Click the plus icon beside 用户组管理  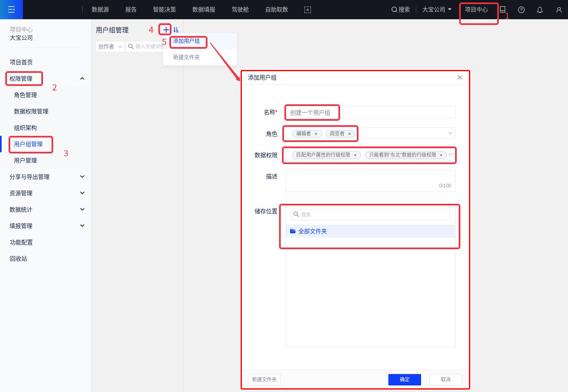(x=165, y=29)
